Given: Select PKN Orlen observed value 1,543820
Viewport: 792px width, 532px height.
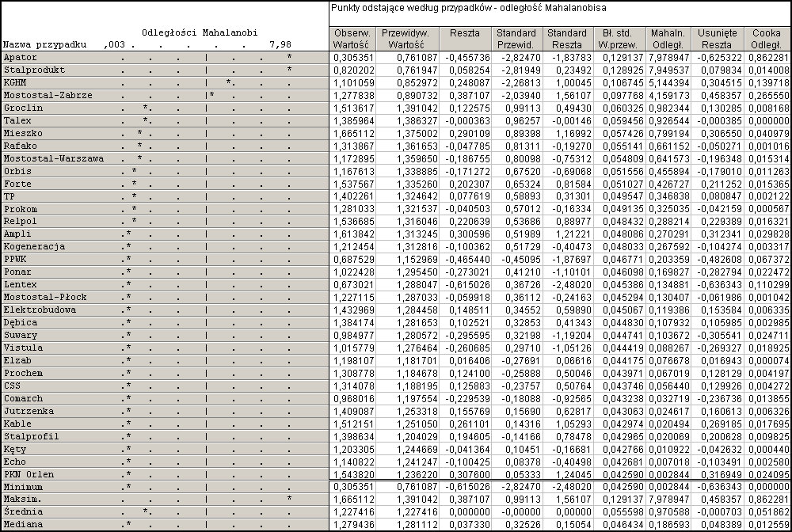Looking at the screenshot, I should pos(353,474).
